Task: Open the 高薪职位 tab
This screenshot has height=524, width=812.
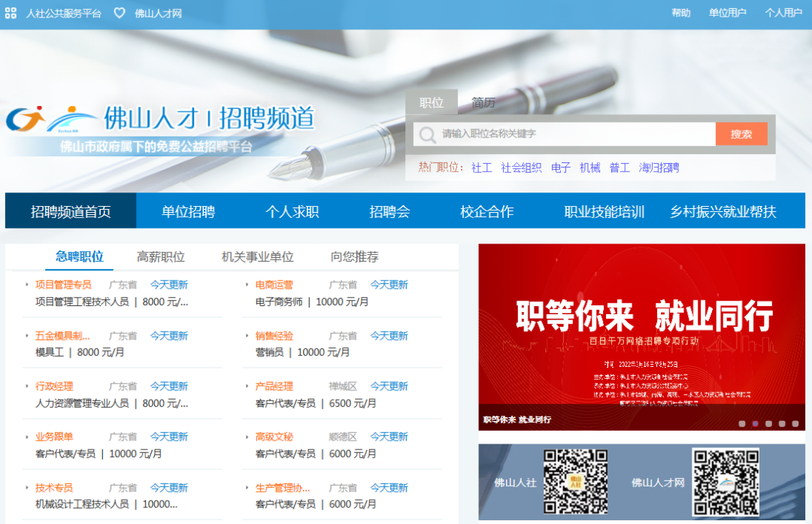Action: [161, 257]
